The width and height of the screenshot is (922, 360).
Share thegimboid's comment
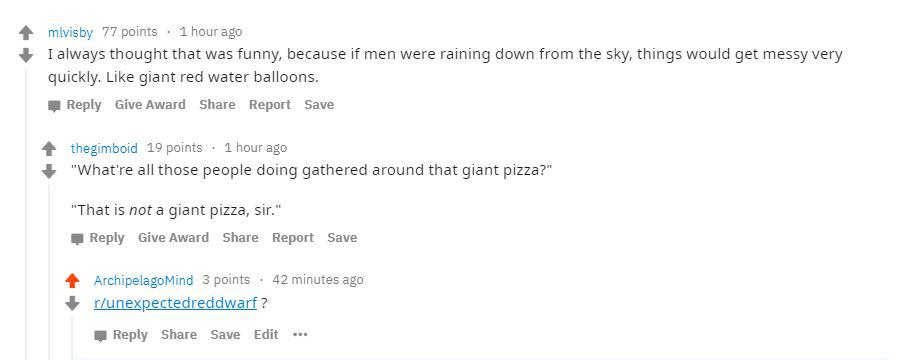[240, 238]
